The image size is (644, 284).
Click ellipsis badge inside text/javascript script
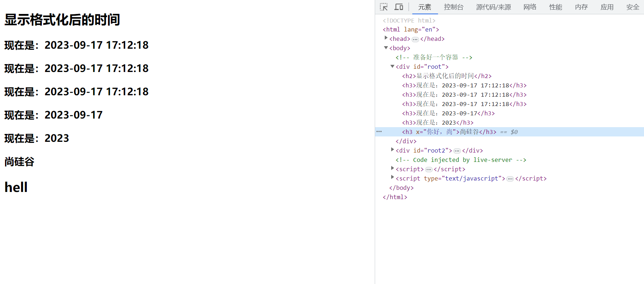click(510, 179)
